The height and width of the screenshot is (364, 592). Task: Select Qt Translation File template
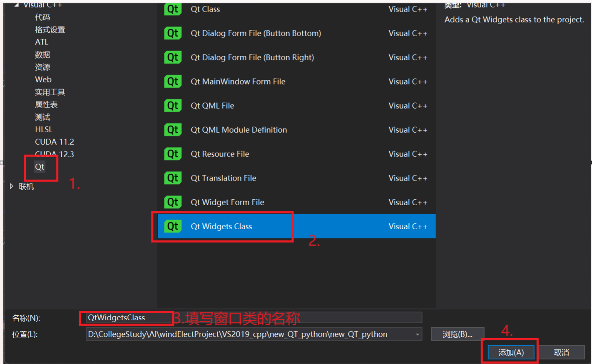pos(296,178)
